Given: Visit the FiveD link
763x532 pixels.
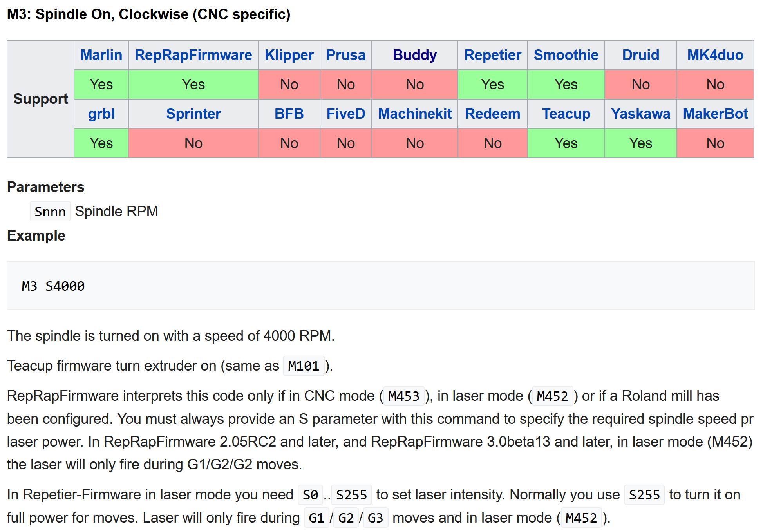Looking at the screenshot, I should [x=345, y=114].
